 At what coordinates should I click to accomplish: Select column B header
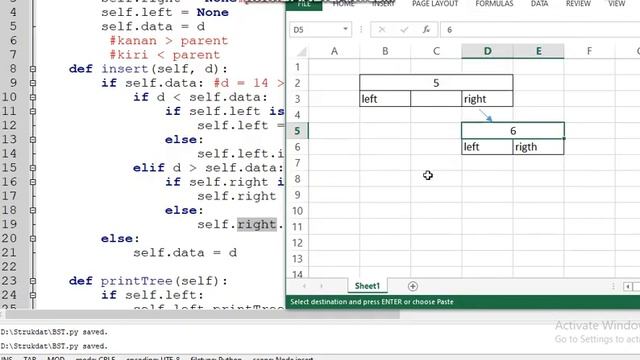pyautogui.click(x=385, y=51)
